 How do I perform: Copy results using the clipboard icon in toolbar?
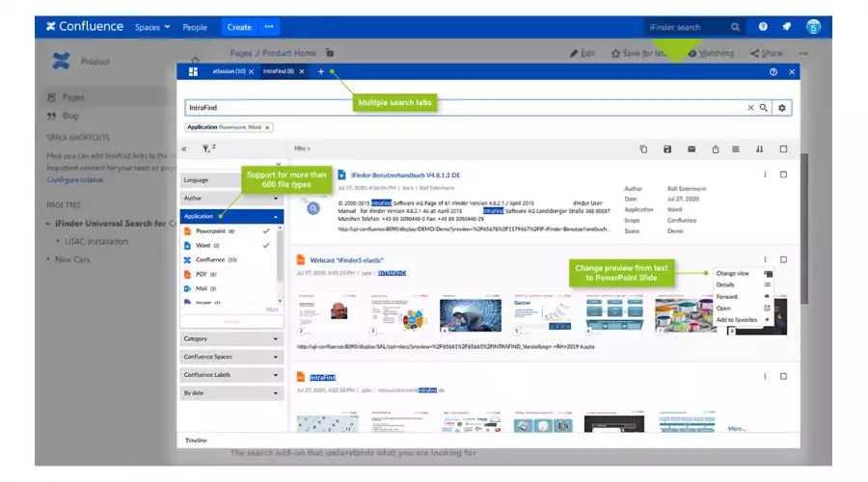[643, 148]
